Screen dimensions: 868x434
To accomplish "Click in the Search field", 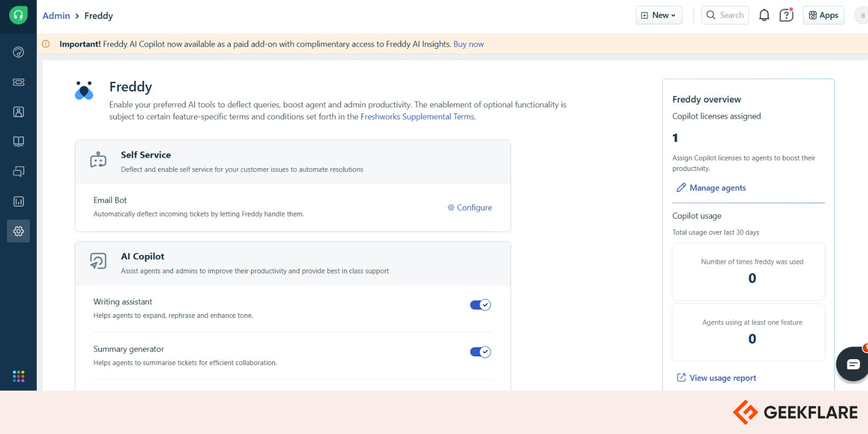I will [725, 15].
